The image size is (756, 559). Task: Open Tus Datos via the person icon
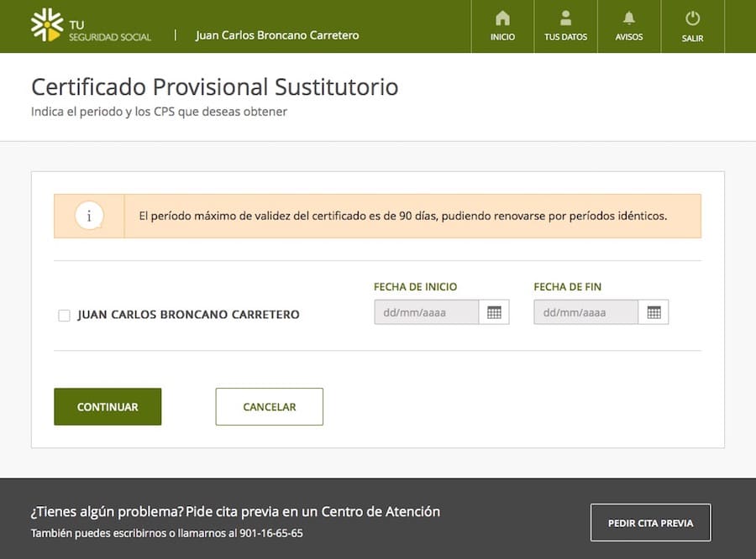click(565, 18)
